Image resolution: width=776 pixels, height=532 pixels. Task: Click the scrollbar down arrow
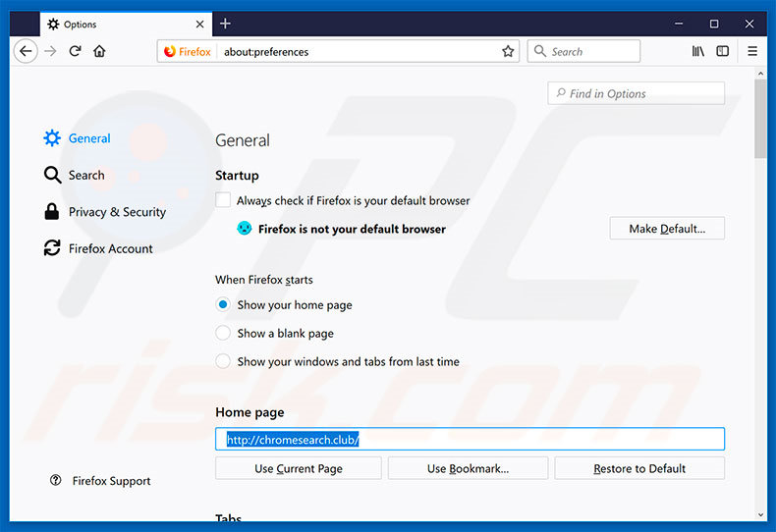tap(760, 514)
